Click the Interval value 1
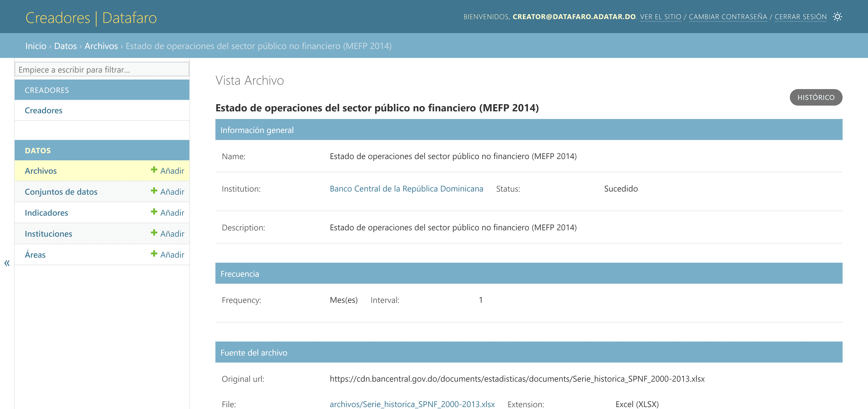868x409 pixels. tap(481, 300)
